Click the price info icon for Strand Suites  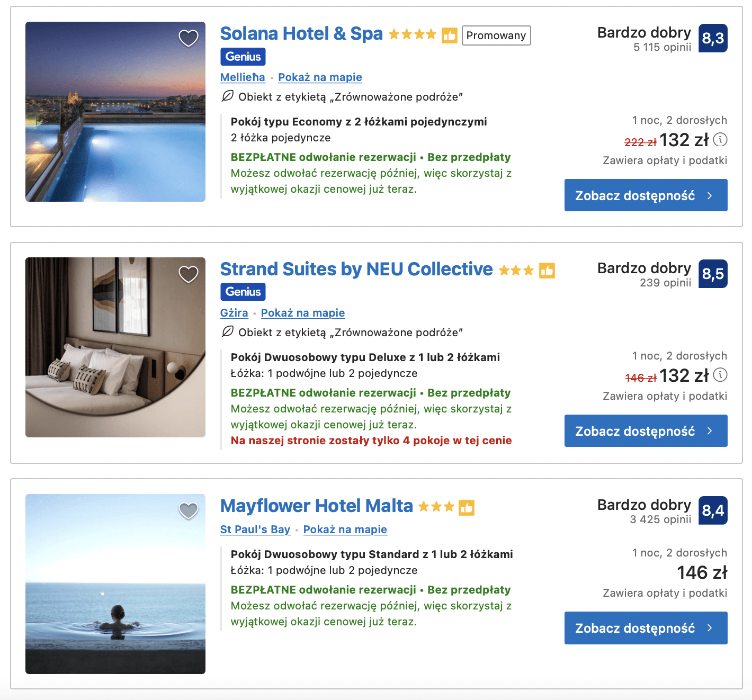point(720,375)
